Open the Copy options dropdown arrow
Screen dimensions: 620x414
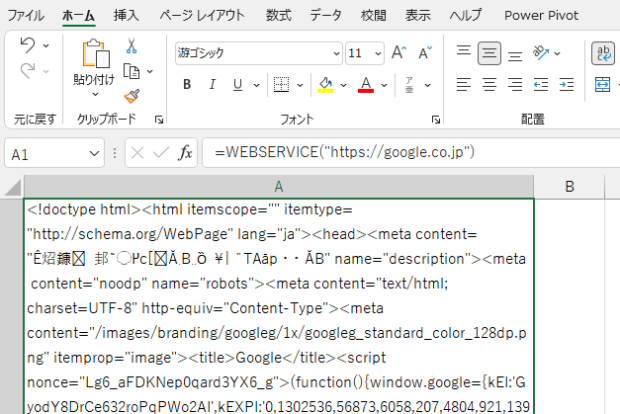pyautogui.click(x=150, y=72)
